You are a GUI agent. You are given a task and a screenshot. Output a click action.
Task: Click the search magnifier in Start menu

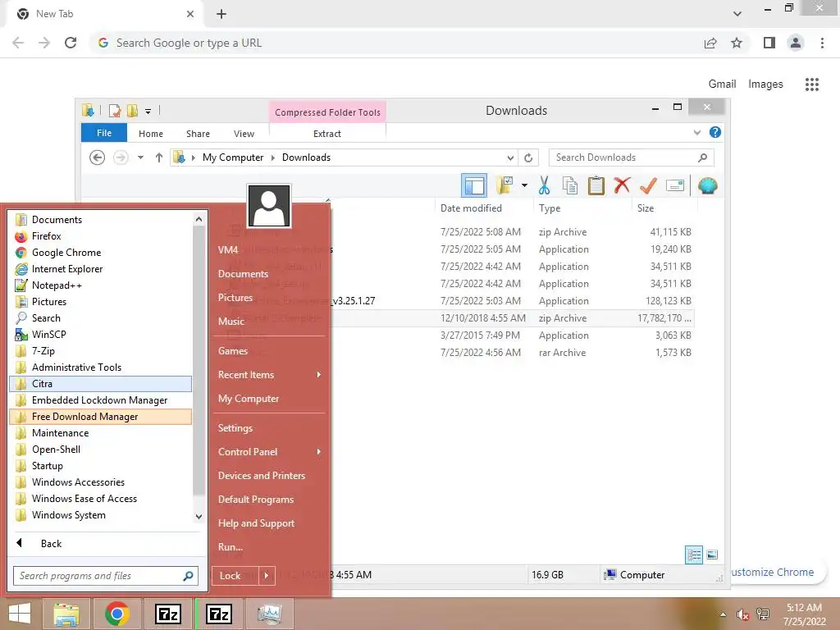188,576
